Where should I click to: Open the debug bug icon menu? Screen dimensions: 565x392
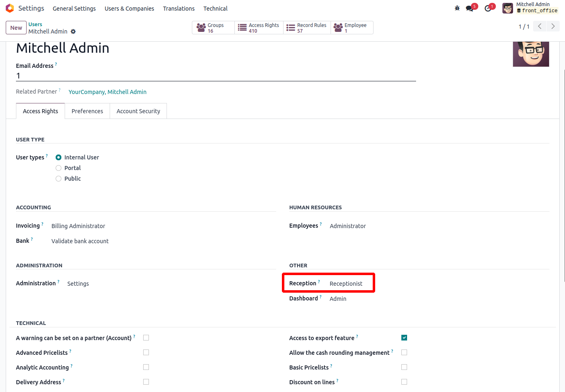(457, 8)
